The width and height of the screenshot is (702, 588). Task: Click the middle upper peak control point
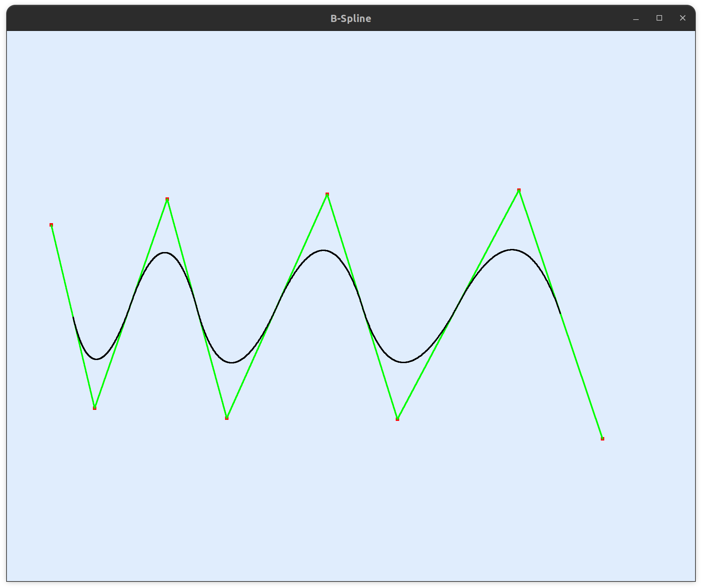[327, 194]
